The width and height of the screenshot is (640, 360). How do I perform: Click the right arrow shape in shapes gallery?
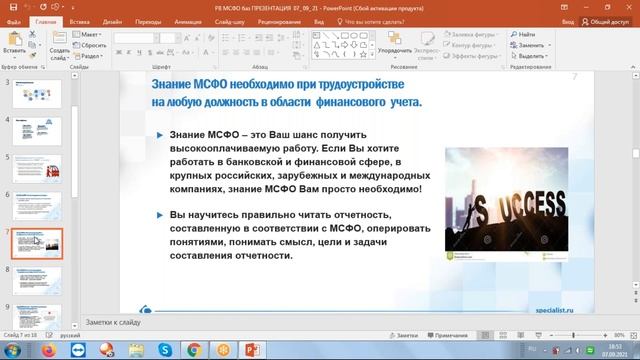344,45
